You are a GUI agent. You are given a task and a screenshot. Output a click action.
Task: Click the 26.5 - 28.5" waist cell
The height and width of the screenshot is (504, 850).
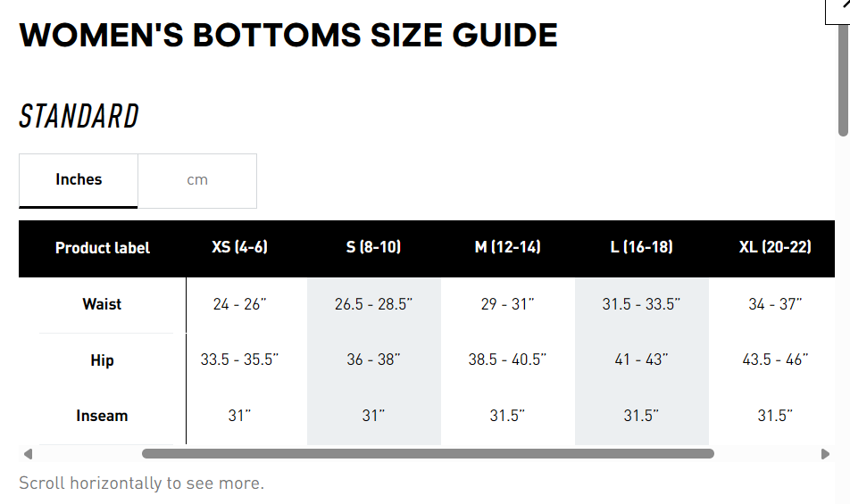pyautogui.click(x=373, y=304)
